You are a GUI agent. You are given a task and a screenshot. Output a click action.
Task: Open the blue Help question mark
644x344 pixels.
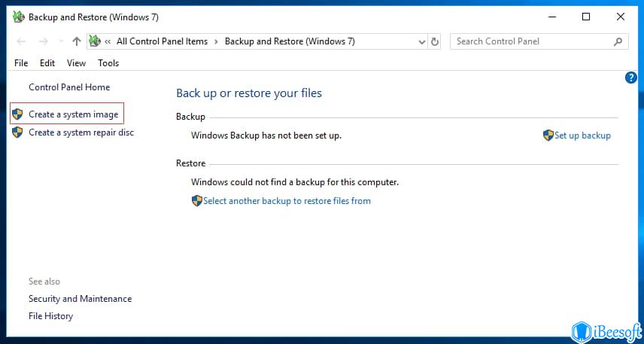click(x=631, y=78)
